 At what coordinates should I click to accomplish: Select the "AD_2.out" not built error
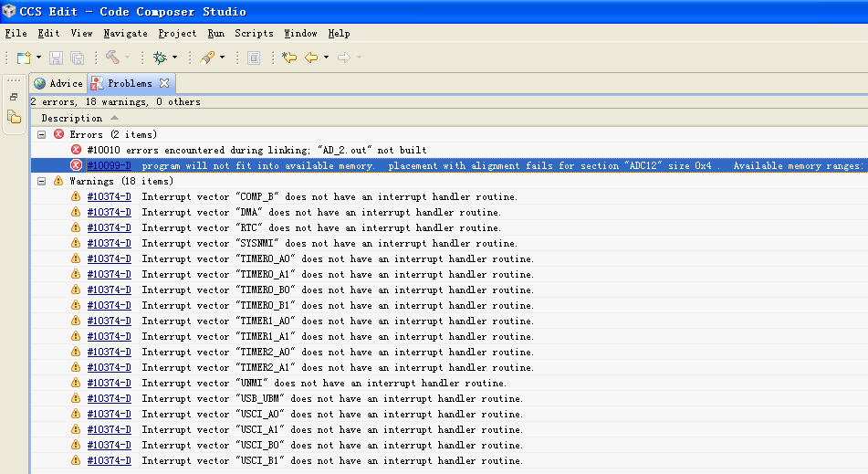pos(256,150)
